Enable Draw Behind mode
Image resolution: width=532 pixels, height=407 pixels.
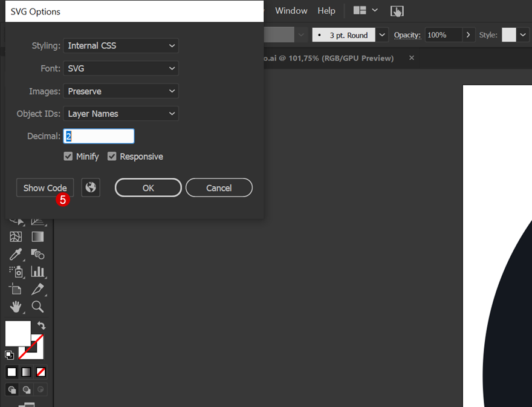click(x=27, y=389)
